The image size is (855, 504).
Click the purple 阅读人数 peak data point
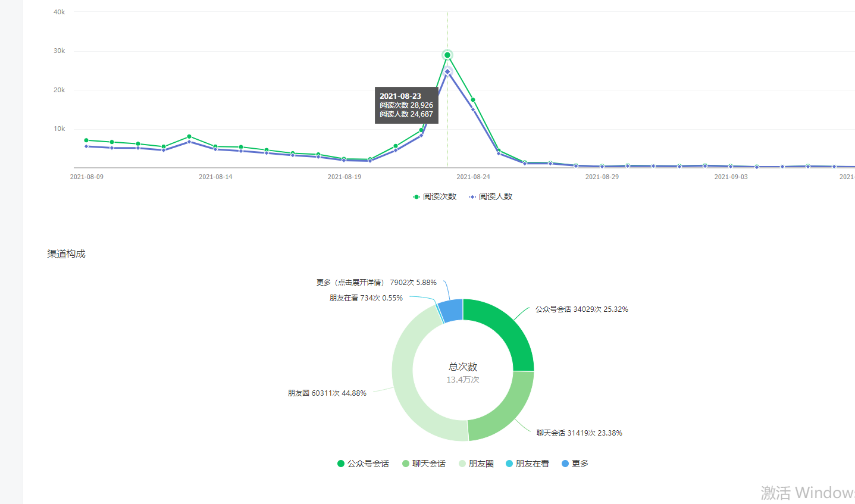[x=447, y=71]
